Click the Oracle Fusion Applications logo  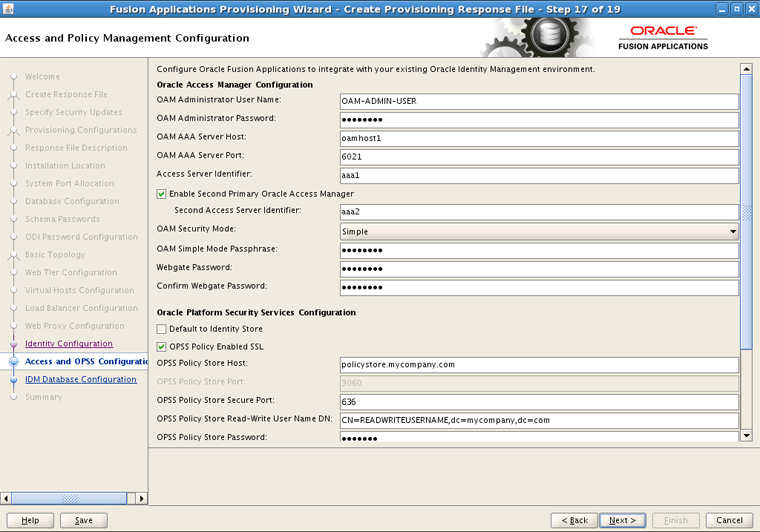point(663,38)
